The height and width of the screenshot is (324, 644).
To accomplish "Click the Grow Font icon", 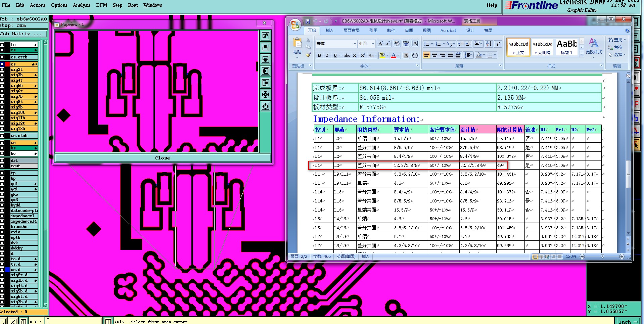I will point(380,44).
